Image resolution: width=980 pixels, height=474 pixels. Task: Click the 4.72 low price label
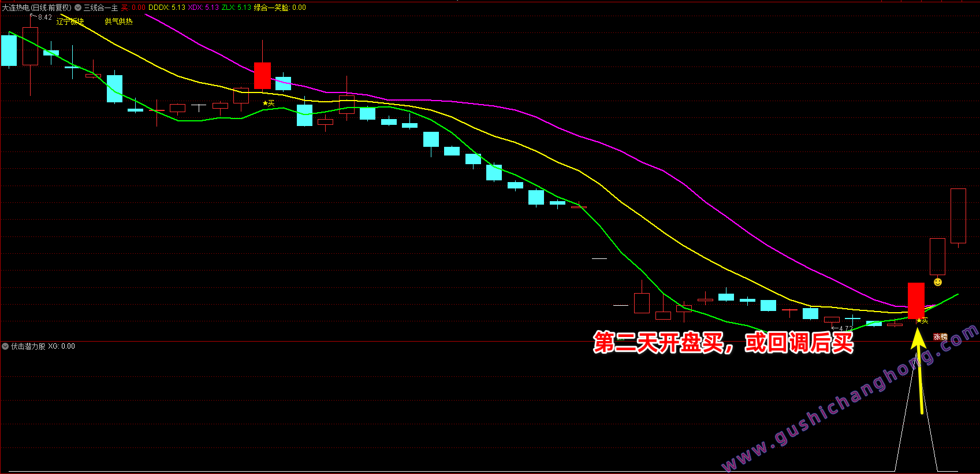pyautogui.click(x=846, y=329)
